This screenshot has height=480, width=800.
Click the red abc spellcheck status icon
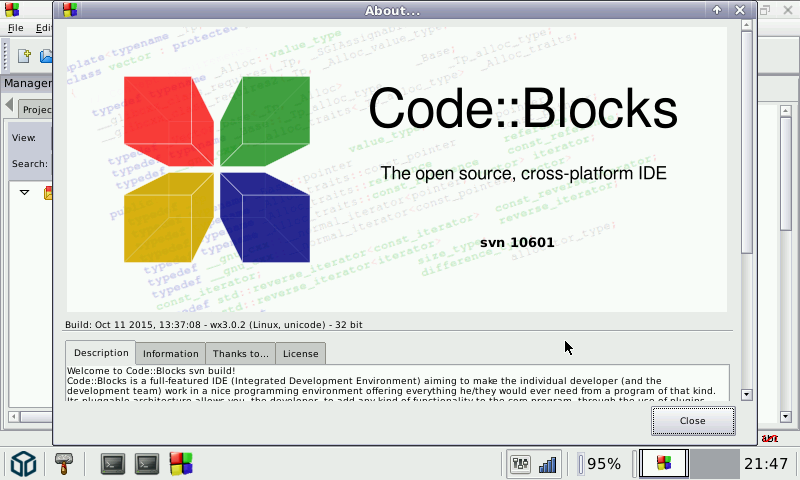(x=769, y=438)
